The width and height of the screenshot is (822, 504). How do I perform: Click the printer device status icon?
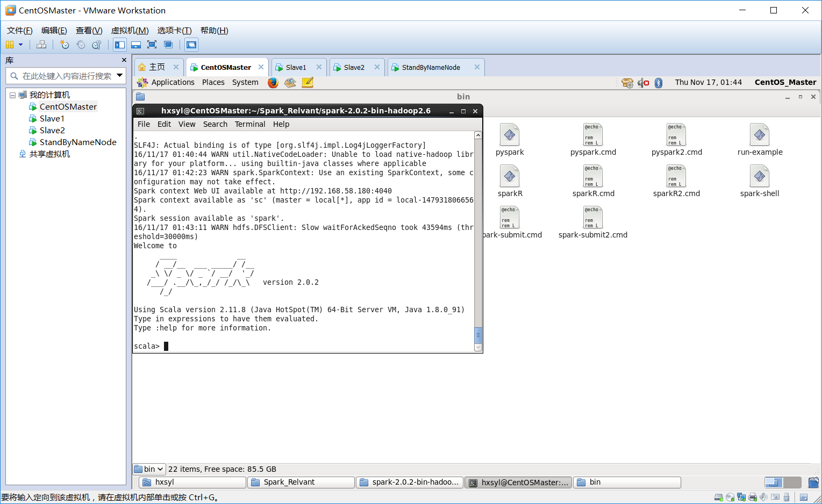753,497
